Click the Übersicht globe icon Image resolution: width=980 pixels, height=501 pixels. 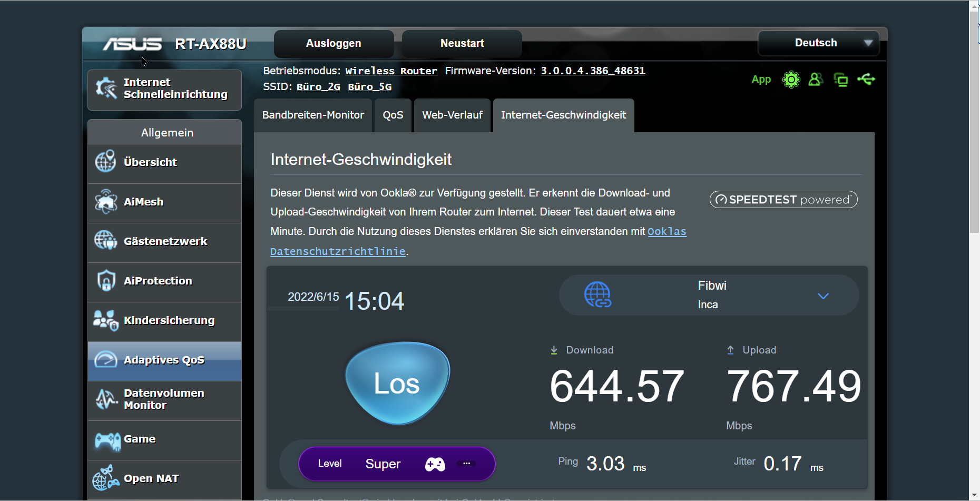105,161
